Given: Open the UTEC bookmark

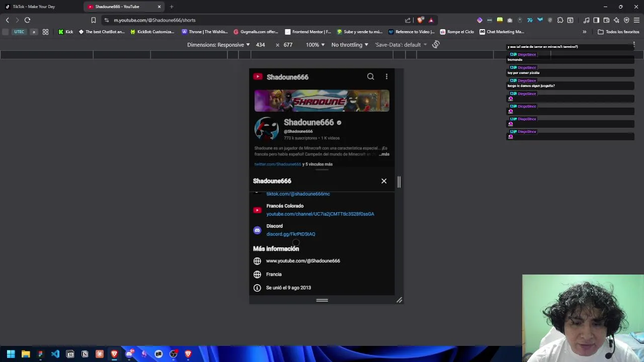Looking at the screenshot, I should [19, 32].
